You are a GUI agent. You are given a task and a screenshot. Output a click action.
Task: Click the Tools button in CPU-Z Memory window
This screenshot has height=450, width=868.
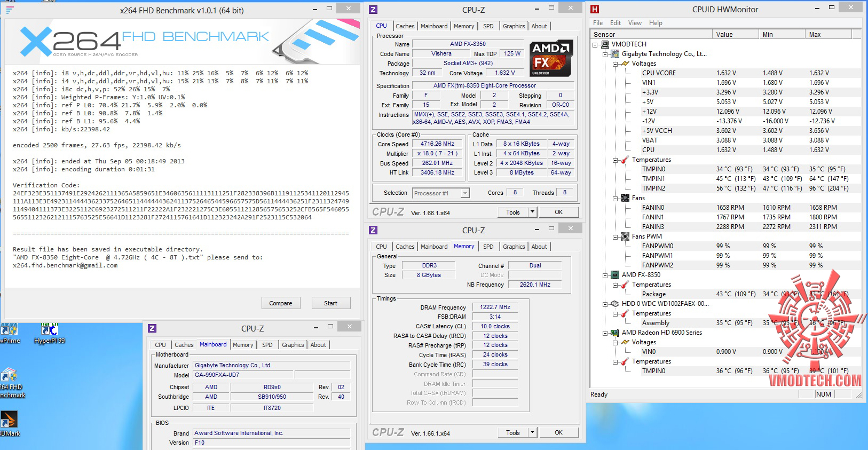(x=513, y=432)
